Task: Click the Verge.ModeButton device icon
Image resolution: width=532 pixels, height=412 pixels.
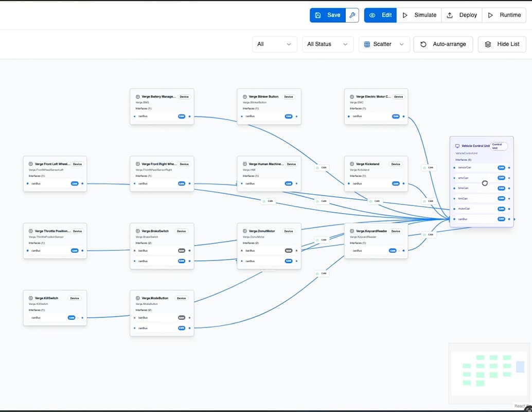Action: pyautogui.click(x=138, y=298)
